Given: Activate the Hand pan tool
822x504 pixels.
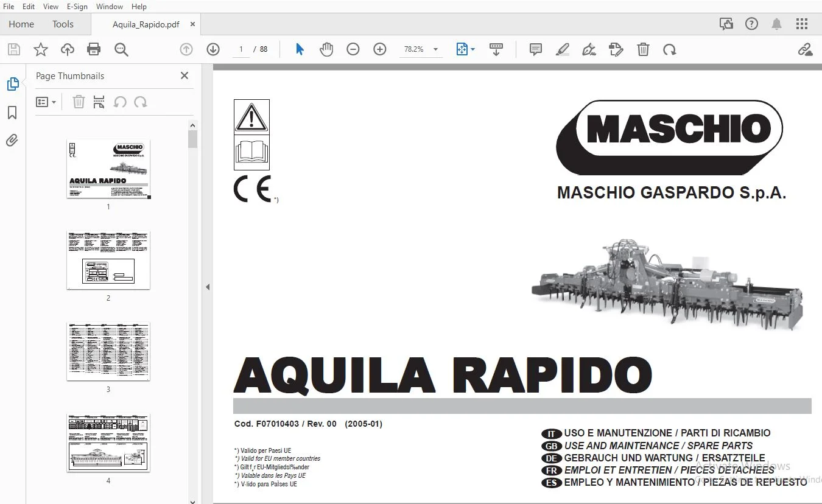Looking at the screenshot, I should click(326, 49).
